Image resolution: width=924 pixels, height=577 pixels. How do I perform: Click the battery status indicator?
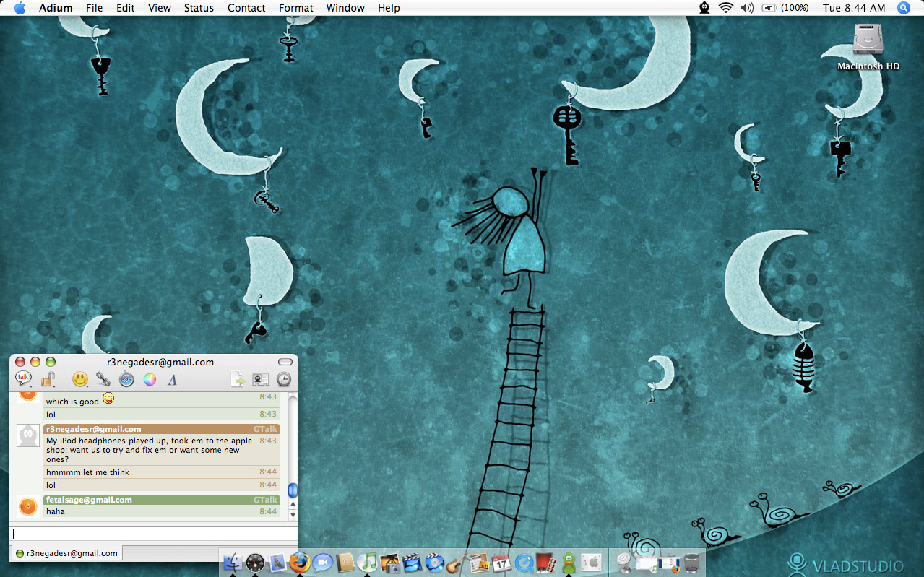tap(785, 8)
